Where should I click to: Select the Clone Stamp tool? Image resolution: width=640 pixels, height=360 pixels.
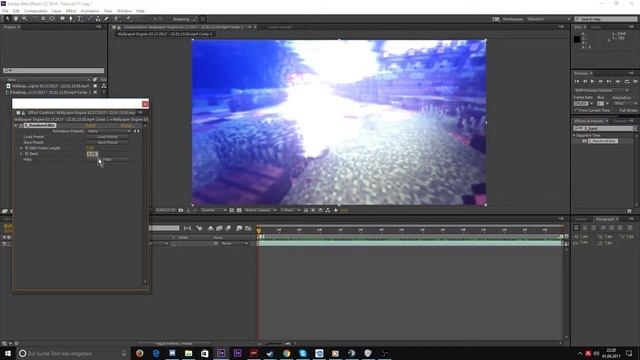[x=98, y=19]
